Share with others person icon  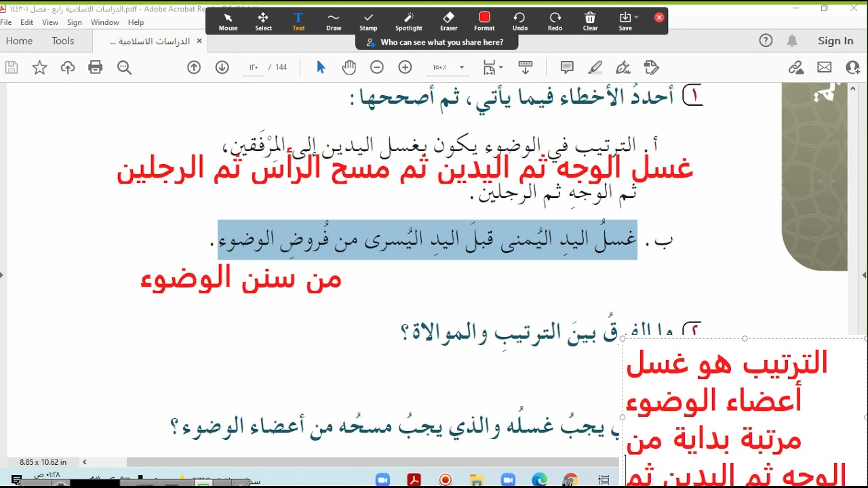tap(852, 67)
